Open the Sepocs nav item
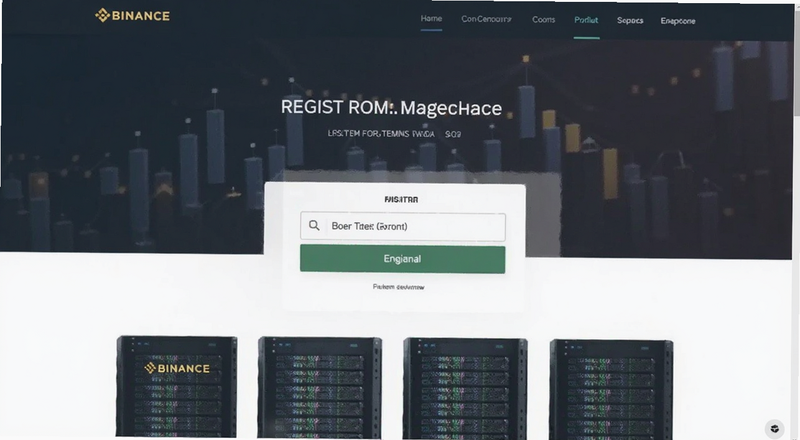This screenshot has height=440, width=800. click(630, 20)
